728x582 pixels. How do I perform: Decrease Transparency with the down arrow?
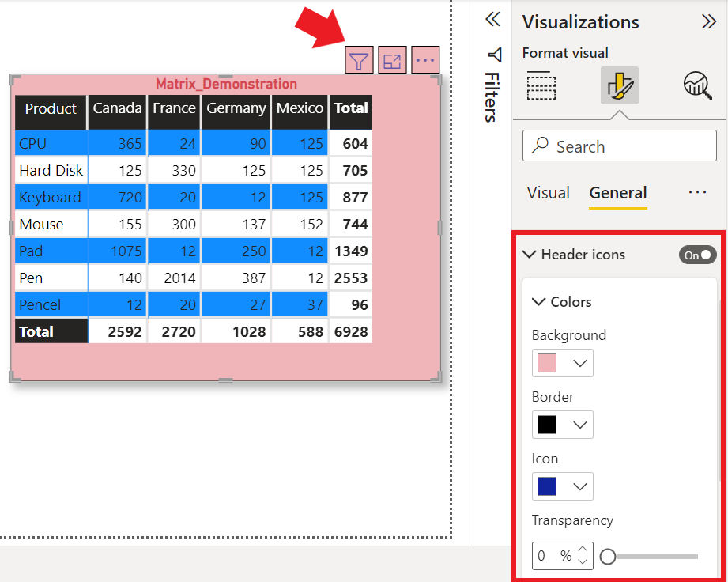pyautogui.click(x=583, y=561)
